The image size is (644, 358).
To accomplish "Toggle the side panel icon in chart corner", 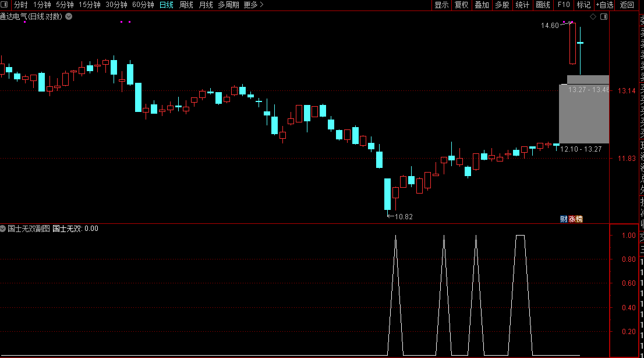I will click(604, 16).
